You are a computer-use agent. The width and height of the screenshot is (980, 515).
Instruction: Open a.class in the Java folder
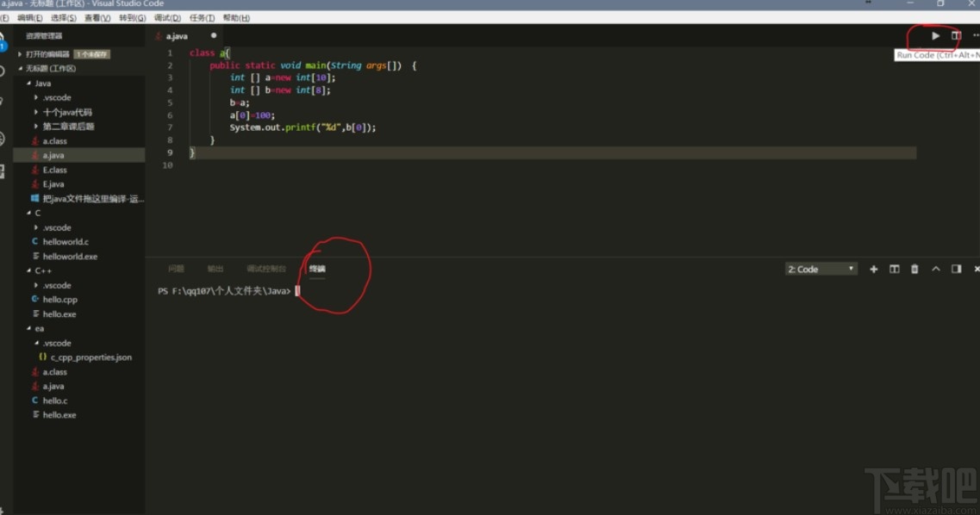55,141
